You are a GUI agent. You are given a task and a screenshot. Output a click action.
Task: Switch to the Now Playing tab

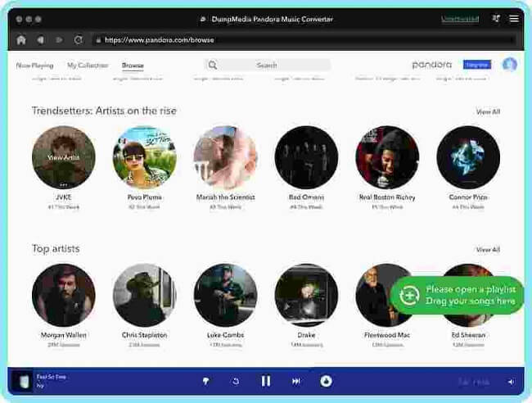pos(35,65)
